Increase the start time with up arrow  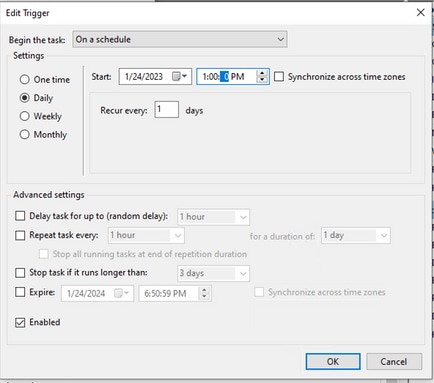coord(262,74)
